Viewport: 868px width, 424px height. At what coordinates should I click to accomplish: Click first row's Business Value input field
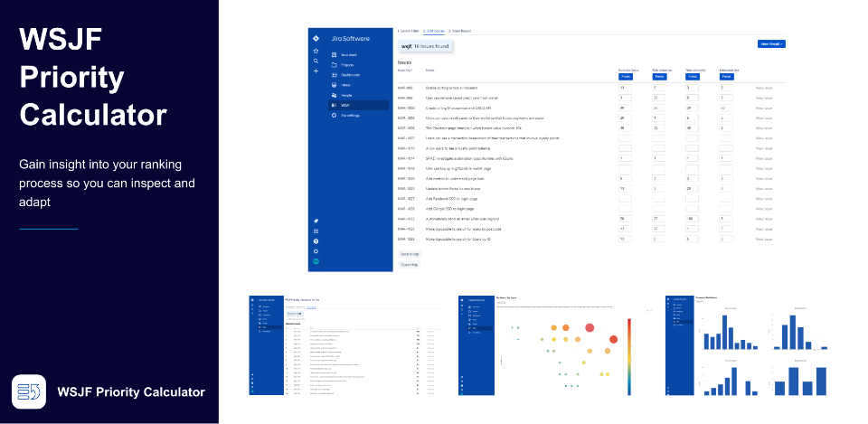click(625, 88)
